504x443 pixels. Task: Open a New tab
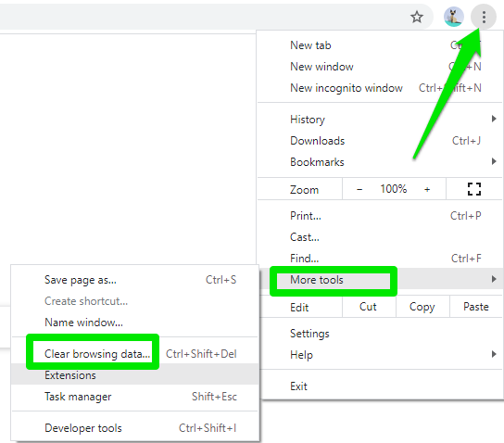point(380,45)
